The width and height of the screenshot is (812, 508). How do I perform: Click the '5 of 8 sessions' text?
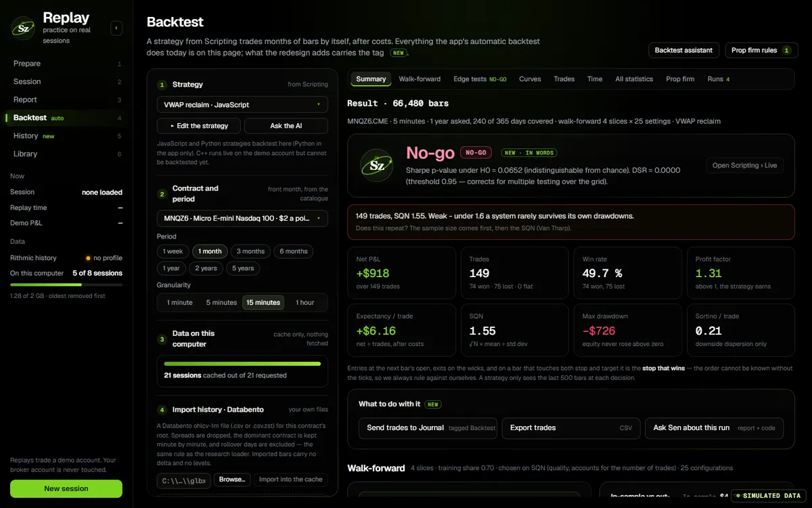click(97, 273)
